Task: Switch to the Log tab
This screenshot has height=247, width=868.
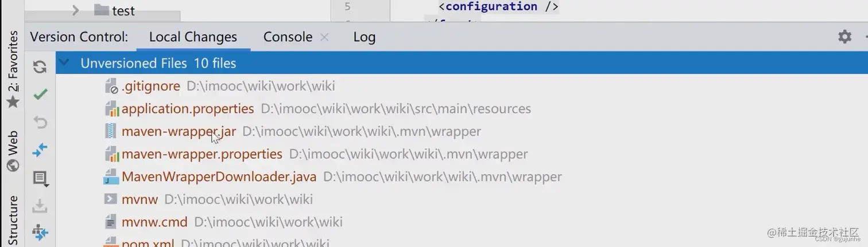Action: coord(364,37)
